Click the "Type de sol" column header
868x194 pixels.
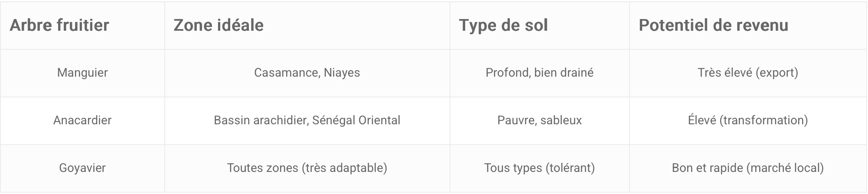coord(503,25)
